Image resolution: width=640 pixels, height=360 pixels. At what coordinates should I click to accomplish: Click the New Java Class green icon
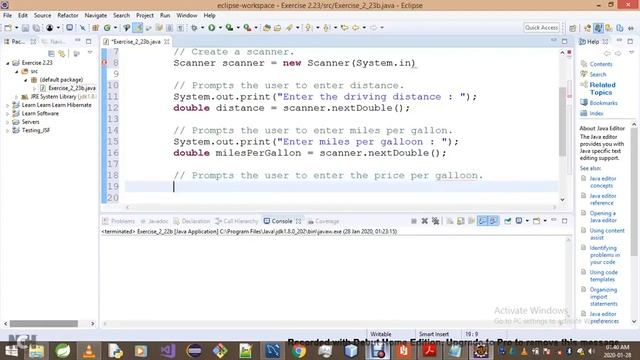[107, 28]
